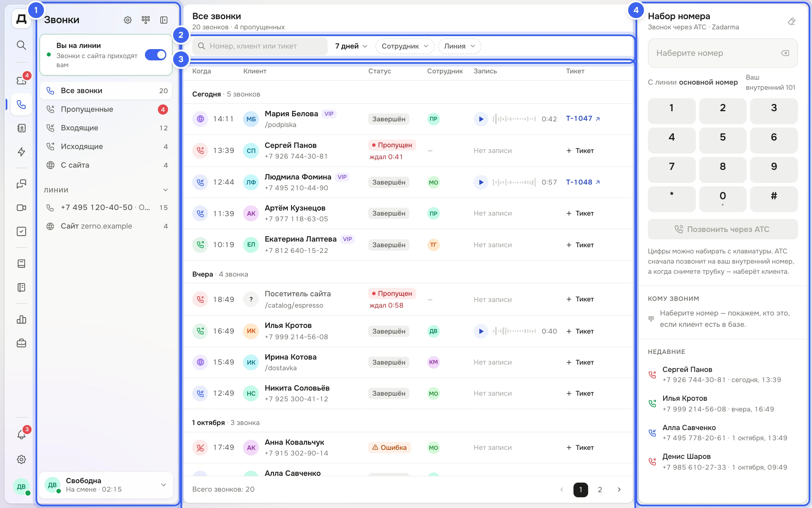Open settings gear at bottom of rail
This screenshot has width=812, height=508.
21,459
